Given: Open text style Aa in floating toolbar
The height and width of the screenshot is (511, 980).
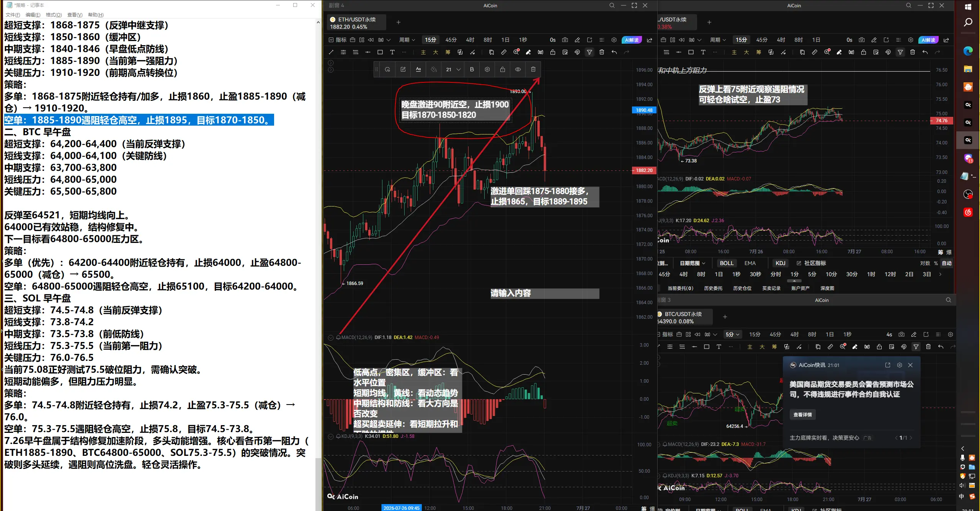Looking at the screenshot, I should coord(418,69).
